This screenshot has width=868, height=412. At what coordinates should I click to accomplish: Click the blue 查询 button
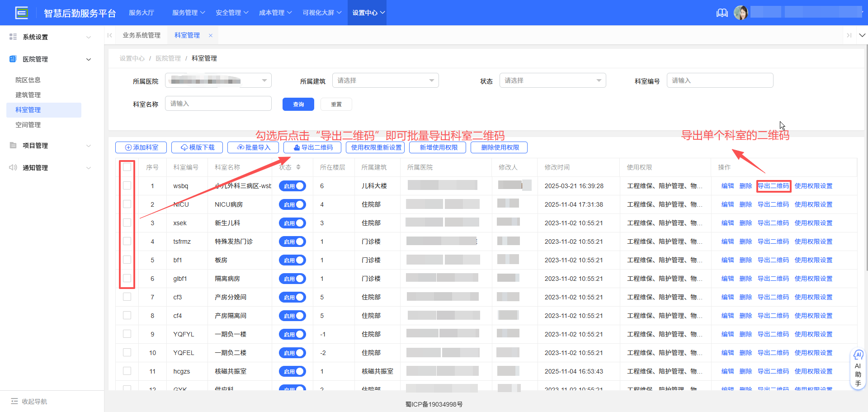[298, 104]
